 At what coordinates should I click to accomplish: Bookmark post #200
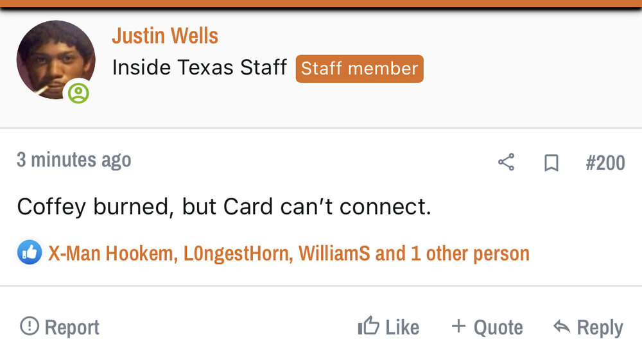click(x=551, y=163)
